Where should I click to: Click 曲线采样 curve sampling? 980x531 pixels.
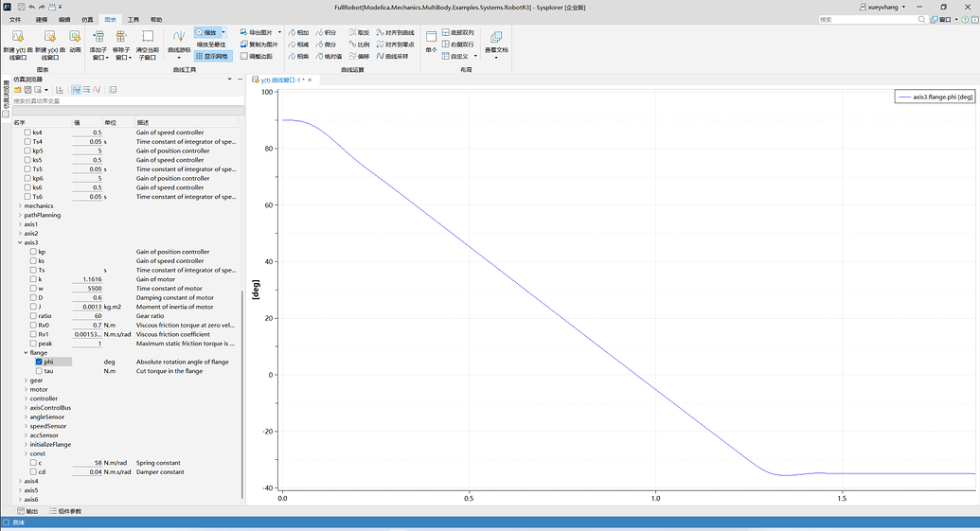coord(393,56)
